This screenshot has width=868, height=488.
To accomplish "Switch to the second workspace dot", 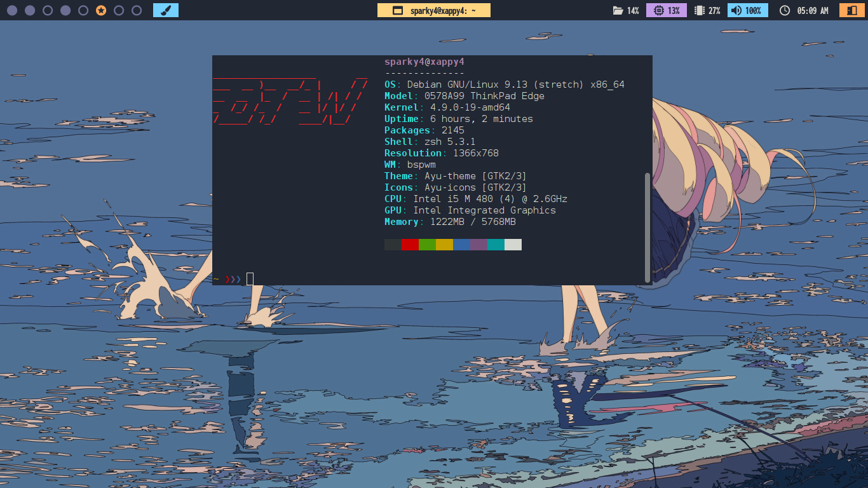I will [x=30, y=10].
